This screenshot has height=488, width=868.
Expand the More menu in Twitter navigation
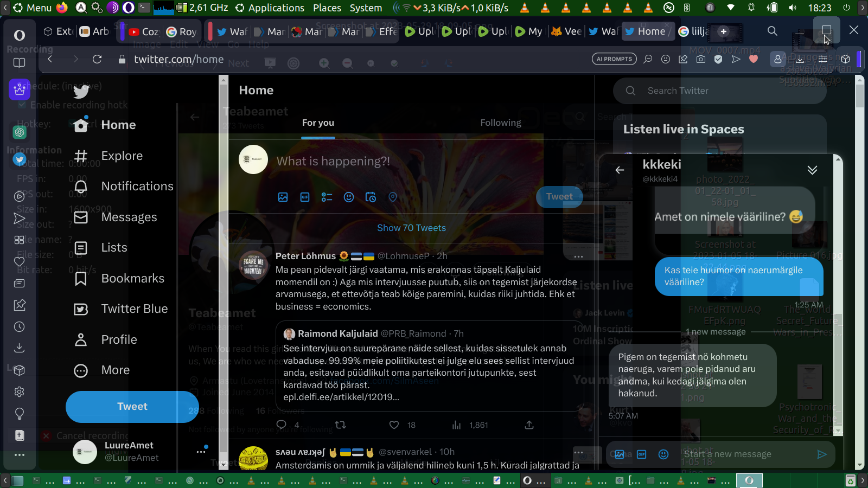point(102,370)
